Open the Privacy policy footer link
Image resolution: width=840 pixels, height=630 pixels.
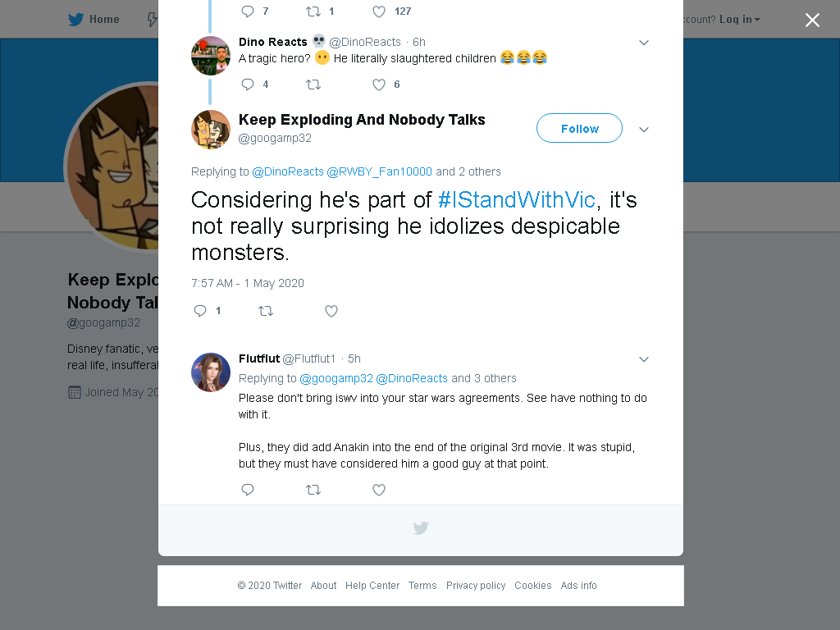(x=476, y=586)
